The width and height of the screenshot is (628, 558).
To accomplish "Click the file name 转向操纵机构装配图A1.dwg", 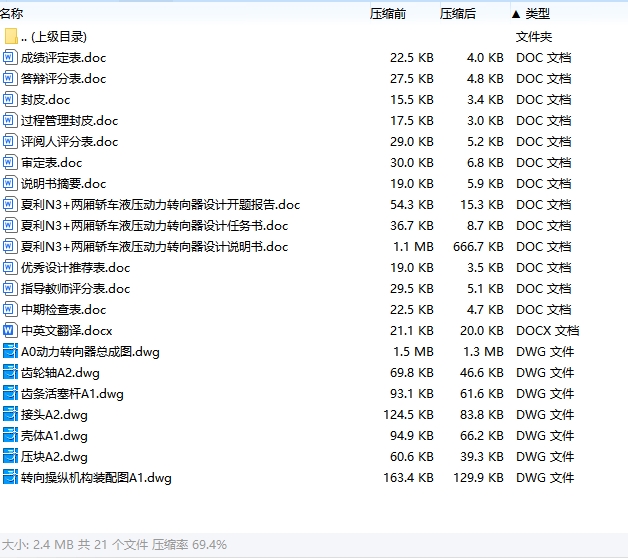I will (x=96, y=477).
